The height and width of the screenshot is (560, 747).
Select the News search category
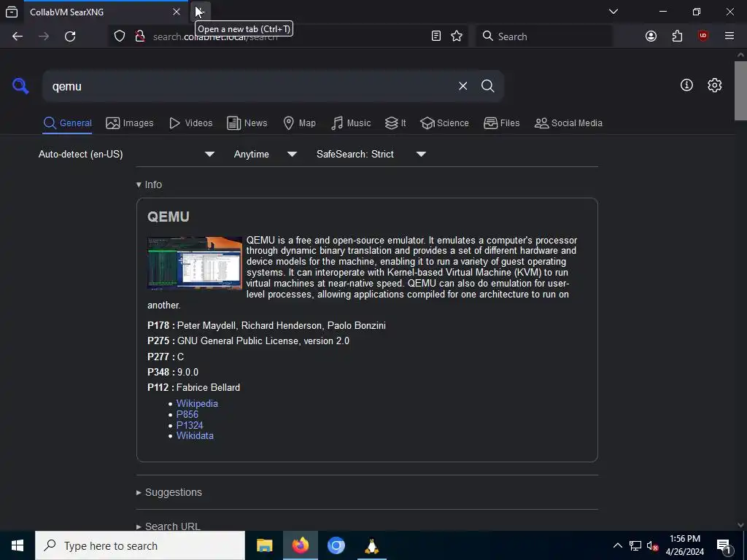pos(247,123)
